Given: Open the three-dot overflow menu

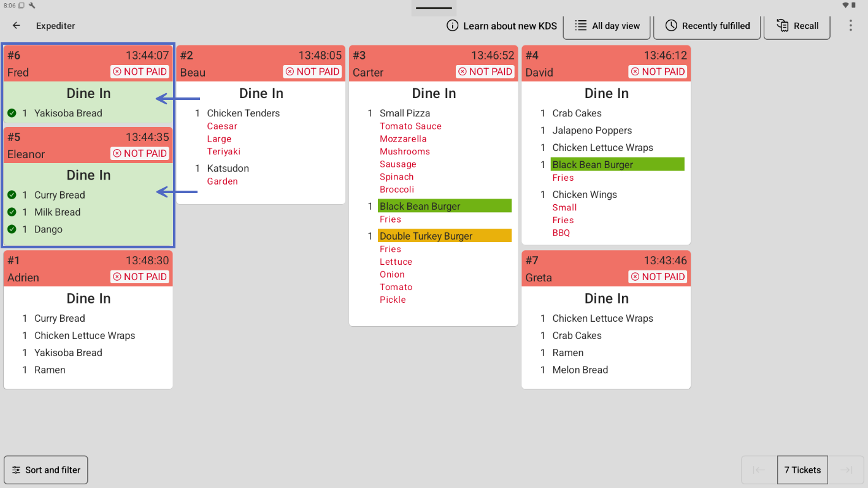Looking at the screenshot, I should [x=850, y=26].
